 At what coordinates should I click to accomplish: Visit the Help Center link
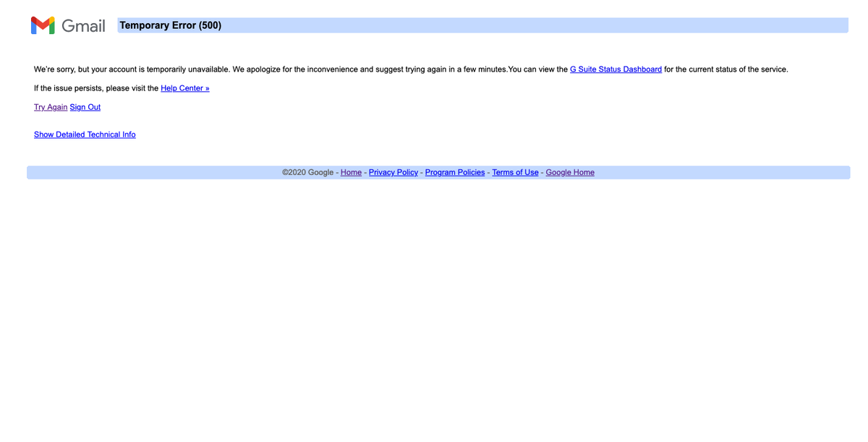(x=185, y=88)
